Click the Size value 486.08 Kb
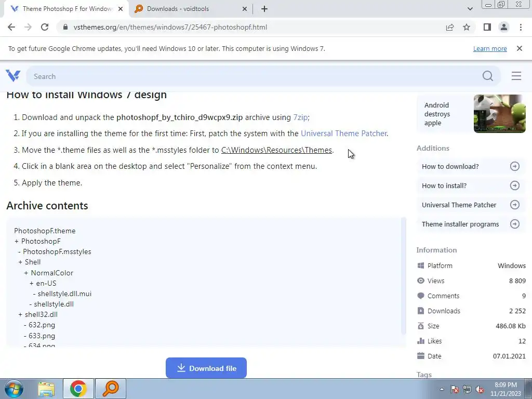 coord(510,326)
